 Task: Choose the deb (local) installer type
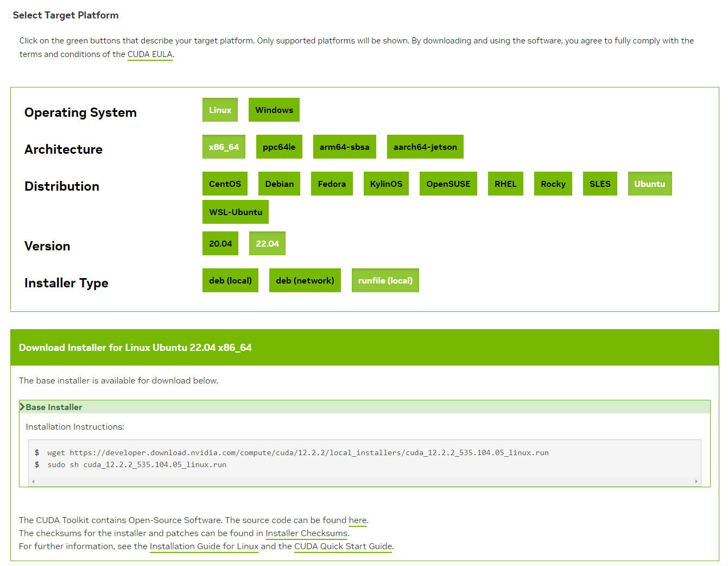[x=230, y=280]
